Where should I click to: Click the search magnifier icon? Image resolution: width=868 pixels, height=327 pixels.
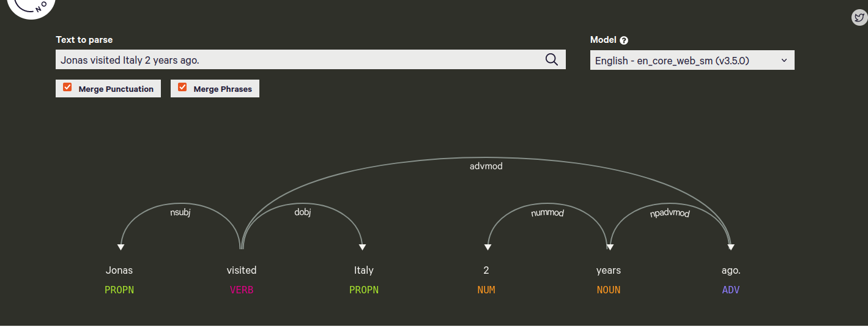[x=551, y=59]
